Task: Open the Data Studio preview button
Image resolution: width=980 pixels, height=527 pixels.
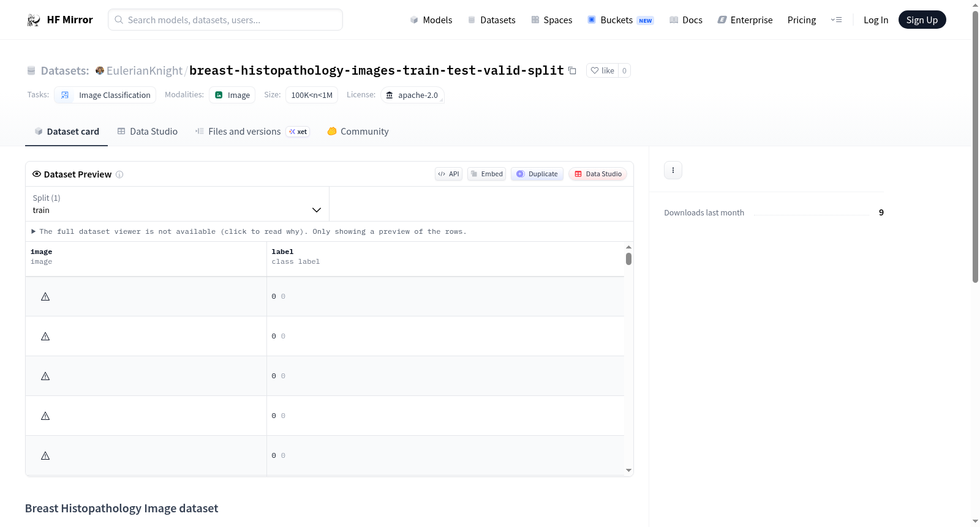Action: pyautogui.click(x=598, y=174)
